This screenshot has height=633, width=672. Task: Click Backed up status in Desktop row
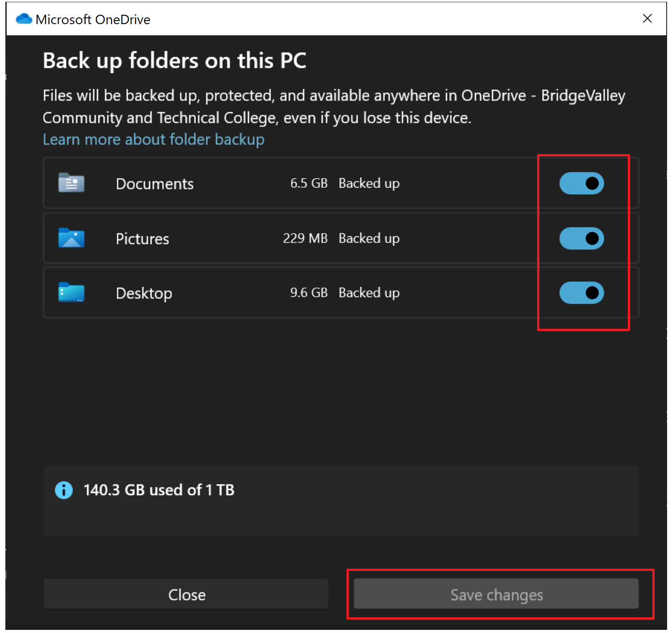[x=369, y=293]
